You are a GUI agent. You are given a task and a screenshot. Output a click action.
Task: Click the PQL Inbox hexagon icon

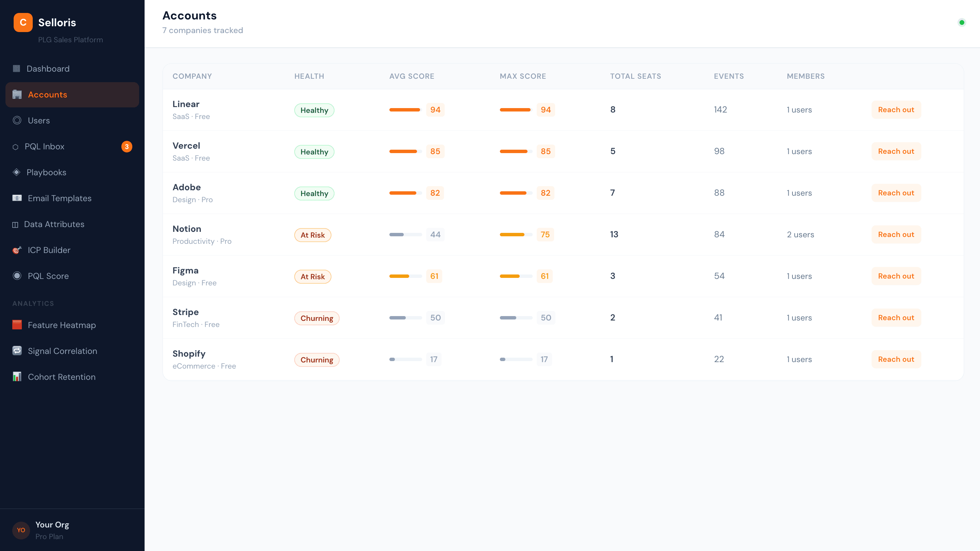(x=15, y=147)
